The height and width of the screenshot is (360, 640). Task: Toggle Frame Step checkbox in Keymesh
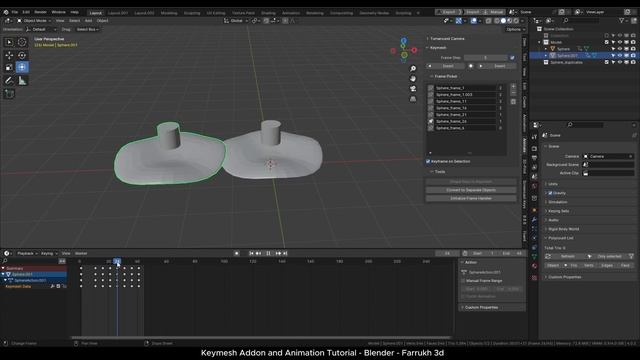tap(512, 58)
